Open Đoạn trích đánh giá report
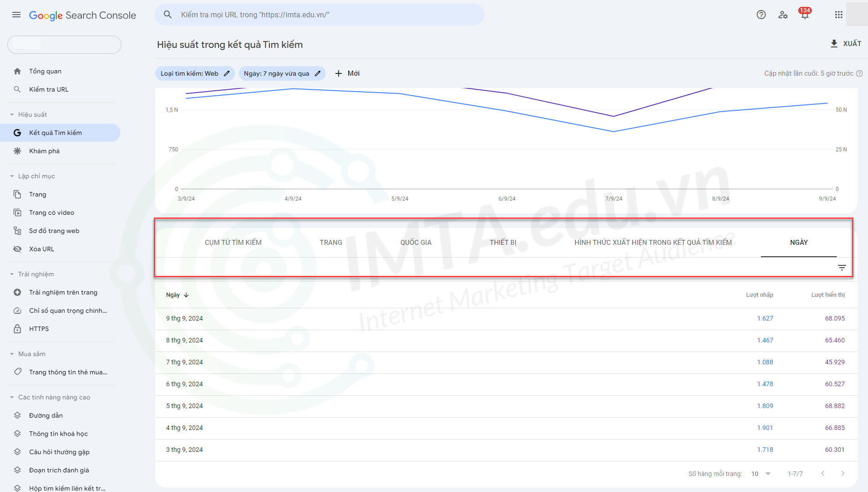 pos(59,470)
